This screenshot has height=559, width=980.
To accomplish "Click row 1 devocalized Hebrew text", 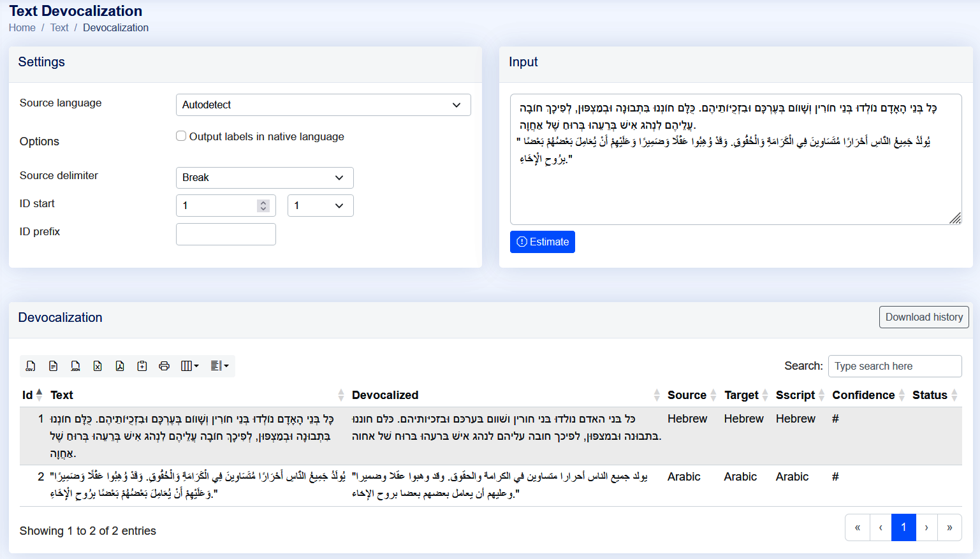I will 506,428.
